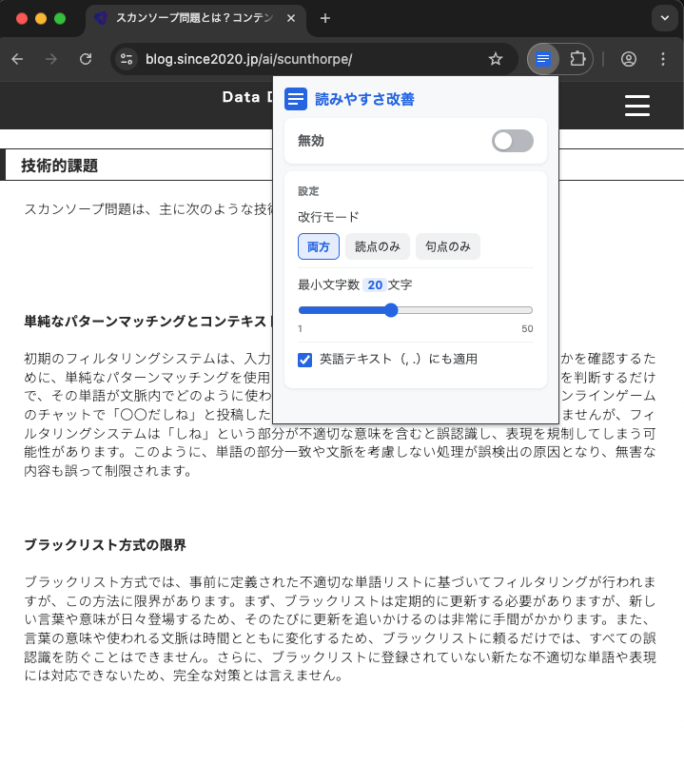Open a new tab with plus icon
This screenshot has width=684, height=784.
(x=325, y=18)
